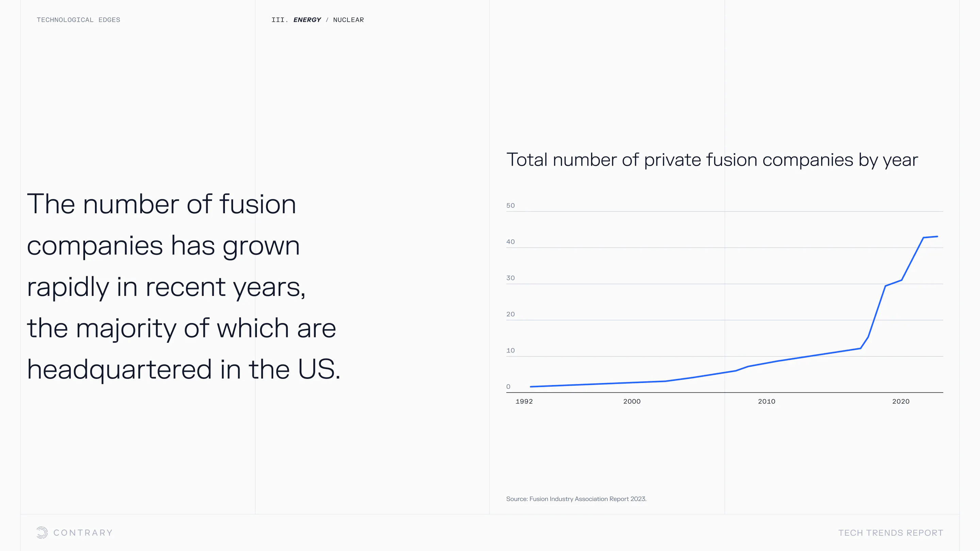Click the CONTRARY wordmark in the footer
The height and width of the screenshot is (551, 980).
(83, 533)
